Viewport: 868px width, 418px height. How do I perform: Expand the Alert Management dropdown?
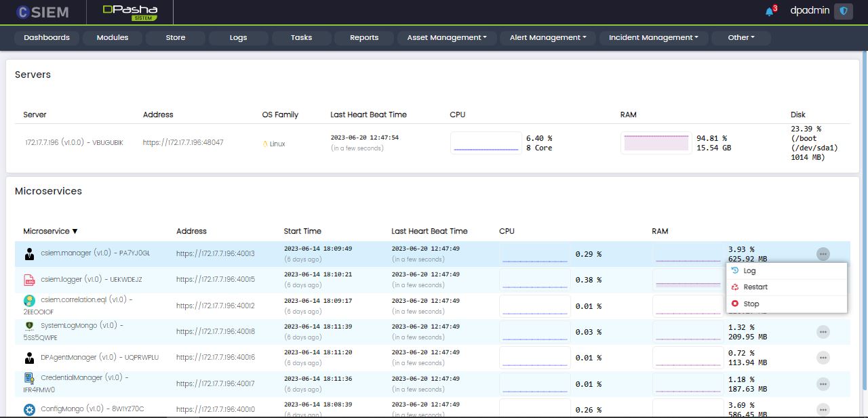pos(548,38)
